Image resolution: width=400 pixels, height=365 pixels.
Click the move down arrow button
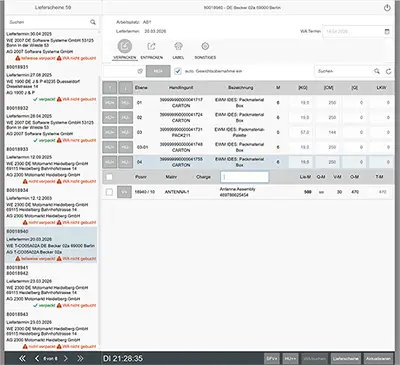pyautogui.click(x=125, y=88)
